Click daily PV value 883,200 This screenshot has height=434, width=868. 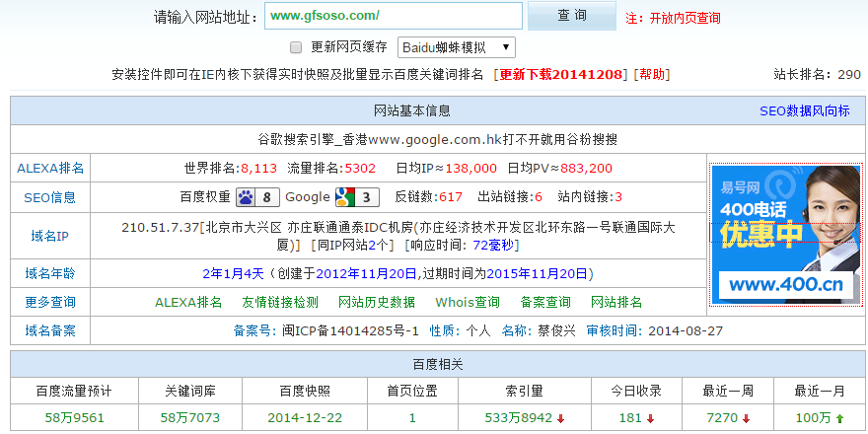coord(586,169)
